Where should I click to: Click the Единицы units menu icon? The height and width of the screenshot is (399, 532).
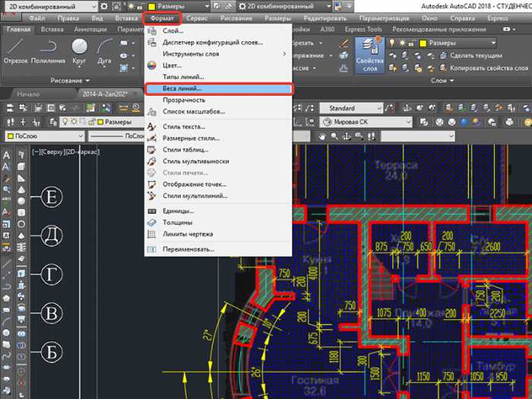point(152,211)
